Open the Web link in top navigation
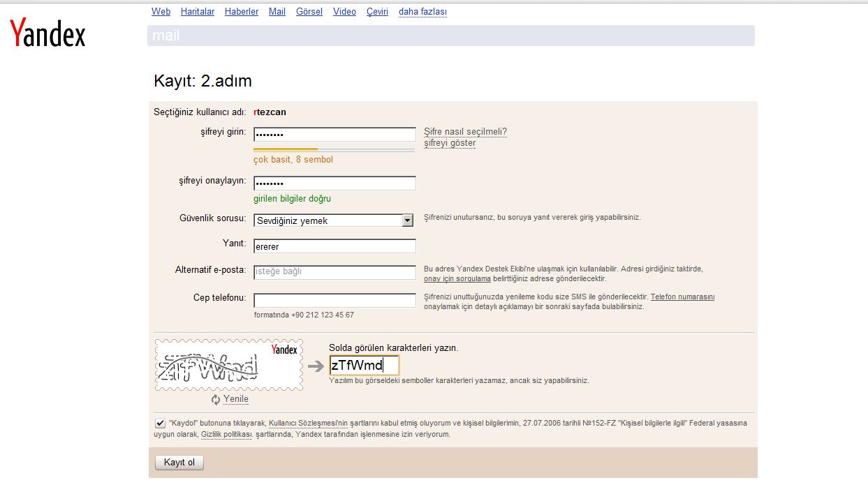 161,12
